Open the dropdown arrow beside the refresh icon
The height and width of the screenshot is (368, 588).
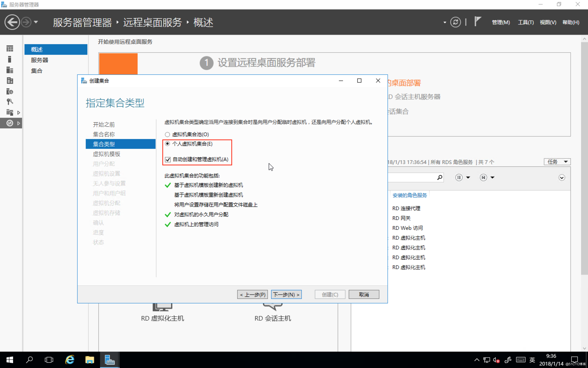[445, 22]
